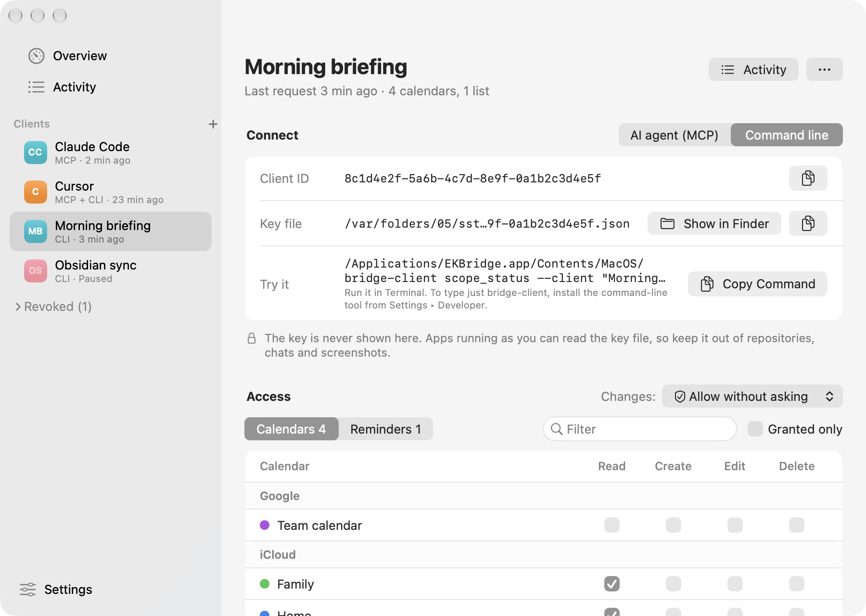Select the Cursor C avatar icon
866x616 pixels.
click(x=36, y=192)
